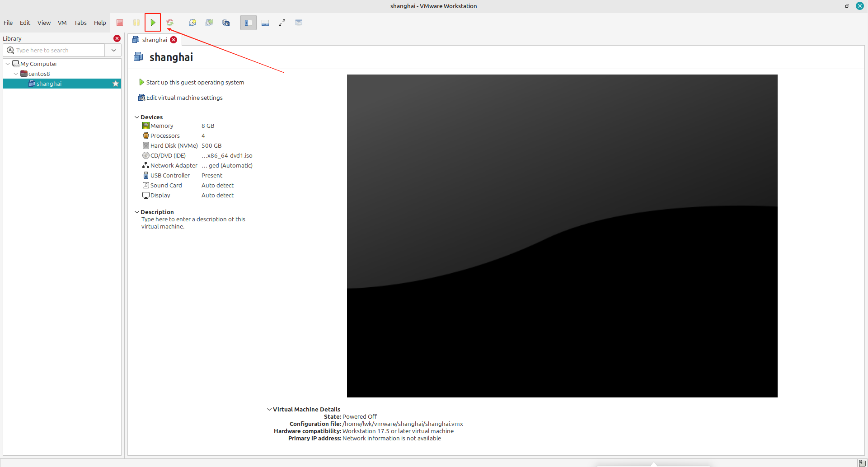
Task: Toggle favorite star on shanghai VM
Action: [x=116, y=84]
